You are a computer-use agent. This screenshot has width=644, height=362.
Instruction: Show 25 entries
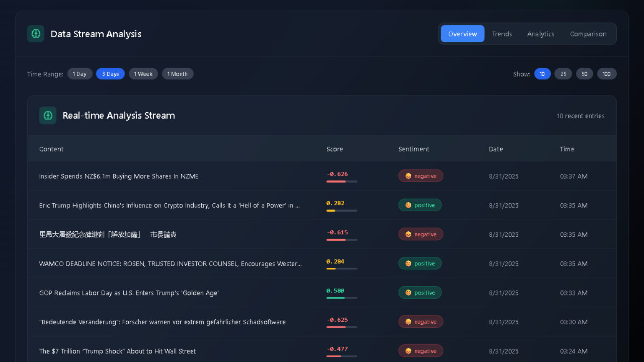coord(563,74)
